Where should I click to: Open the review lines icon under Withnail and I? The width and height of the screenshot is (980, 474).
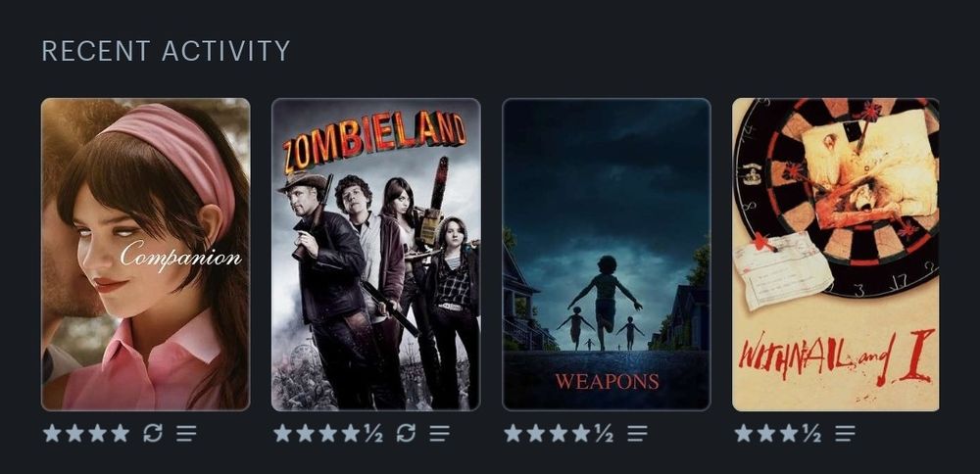point(845,433)
